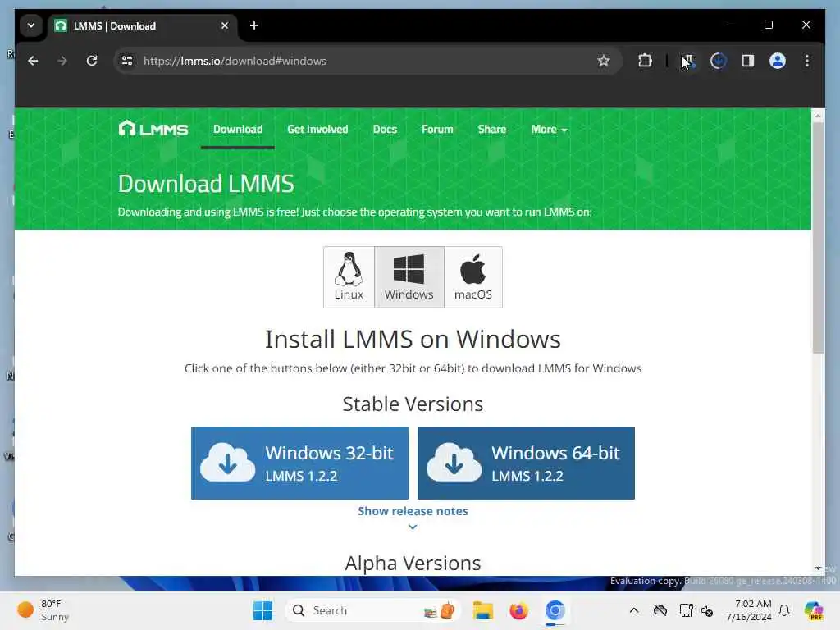Close the LMMS | Download tab
The image size is (840, 630).
coord(225,25)
